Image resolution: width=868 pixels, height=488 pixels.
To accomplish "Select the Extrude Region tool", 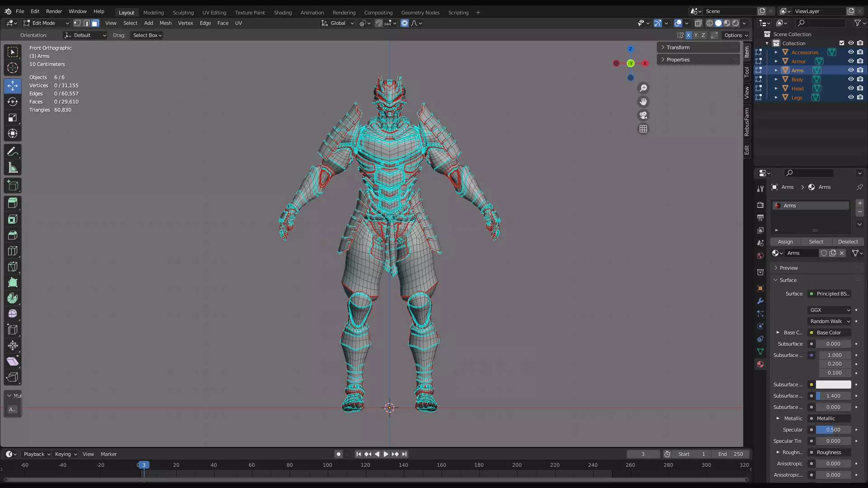I will coord(13,203).
